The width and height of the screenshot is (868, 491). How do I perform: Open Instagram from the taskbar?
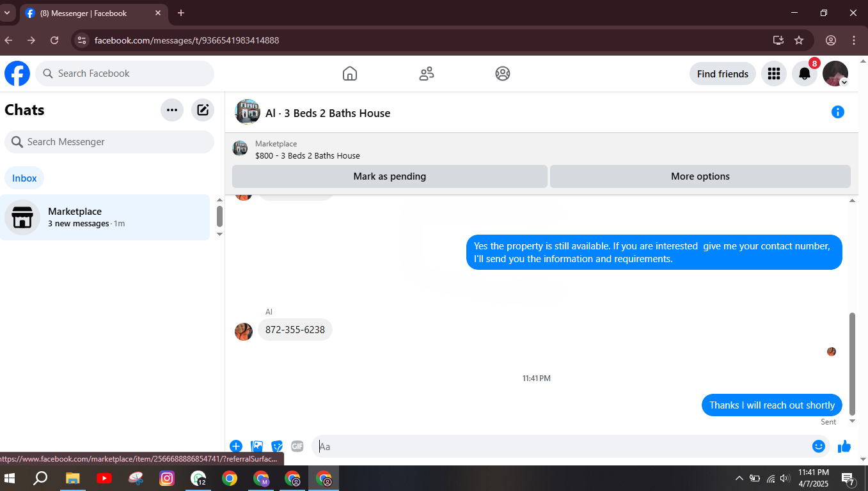point(167,478)
